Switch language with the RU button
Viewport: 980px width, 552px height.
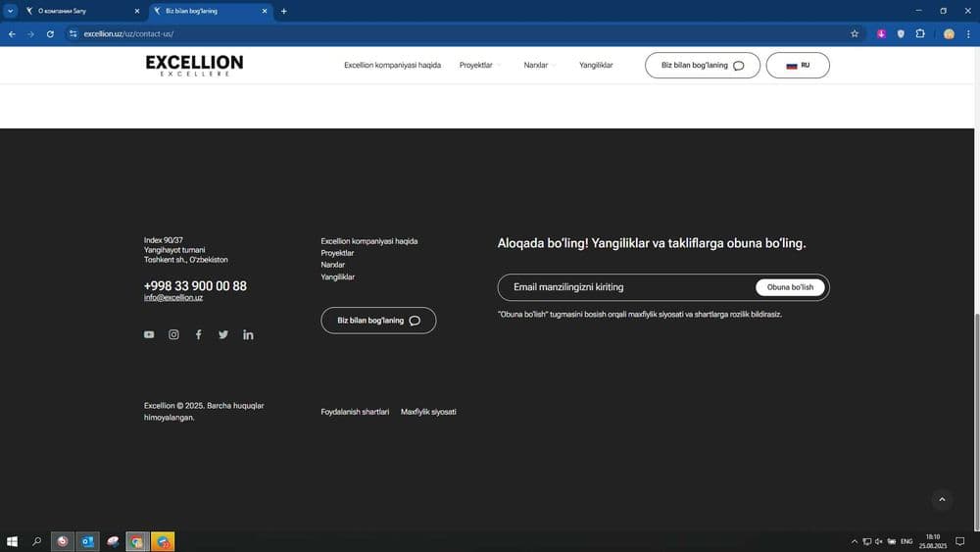coord(798,65)
